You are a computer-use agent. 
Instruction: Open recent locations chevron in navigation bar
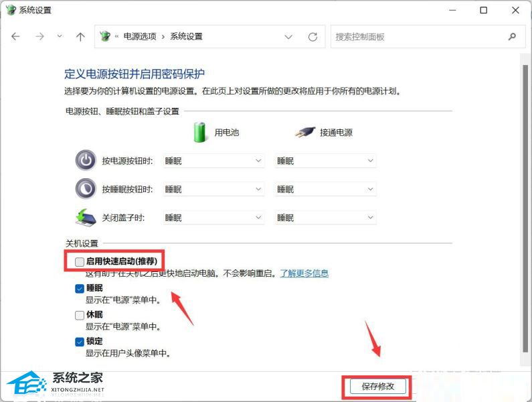[60, 36]
